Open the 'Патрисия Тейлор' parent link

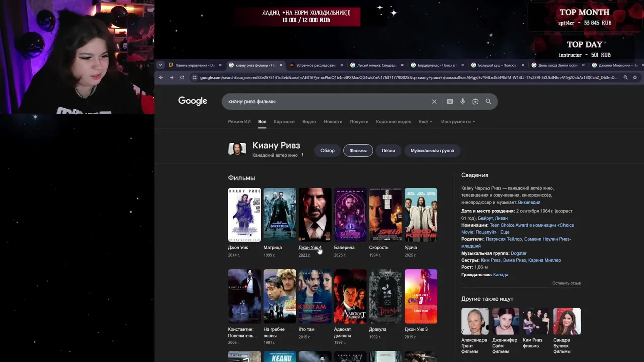(504, 239)
